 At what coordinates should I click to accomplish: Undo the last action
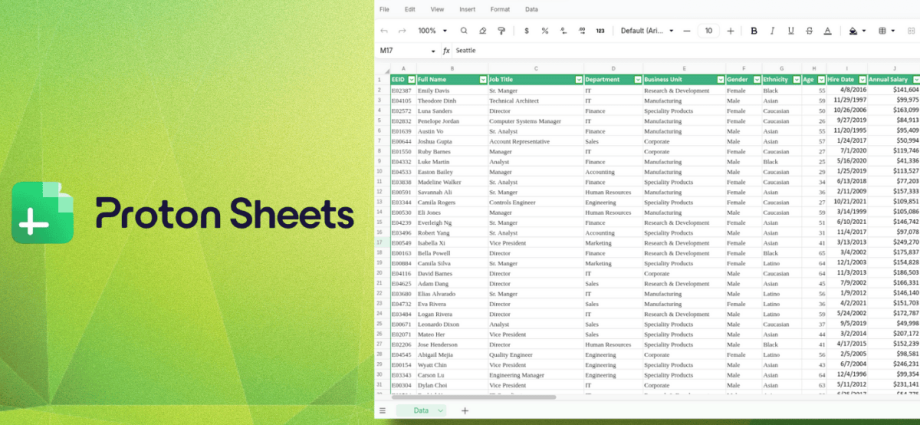[384, 31]
